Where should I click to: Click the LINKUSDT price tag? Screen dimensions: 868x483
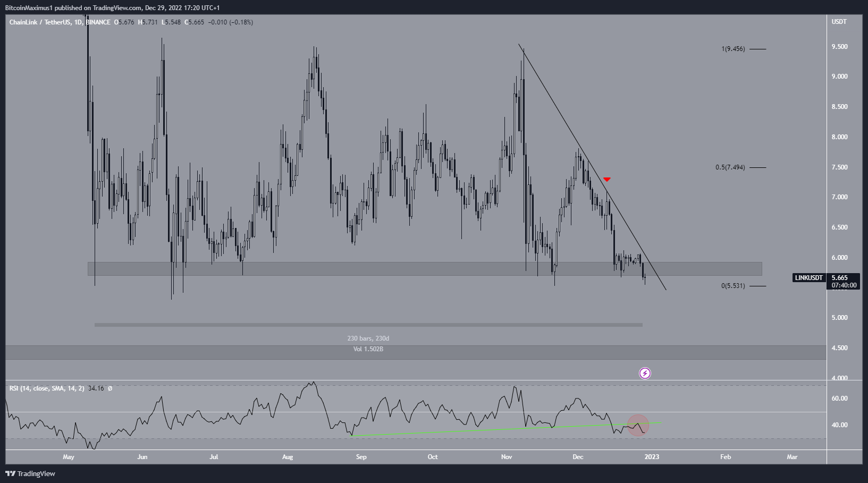[x=810, y=278]
